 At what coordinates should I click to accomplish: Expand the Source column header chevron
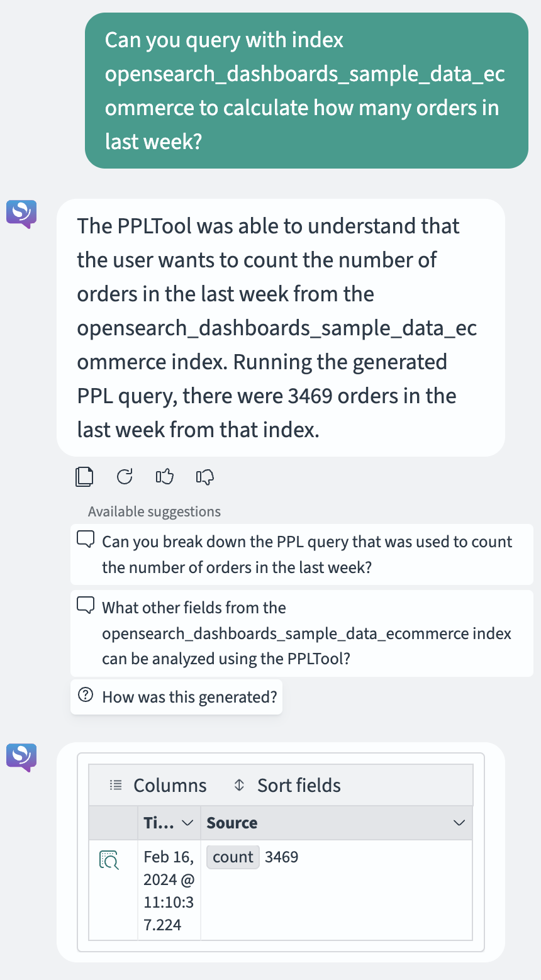pyautogui.click(x=459, y=823)
